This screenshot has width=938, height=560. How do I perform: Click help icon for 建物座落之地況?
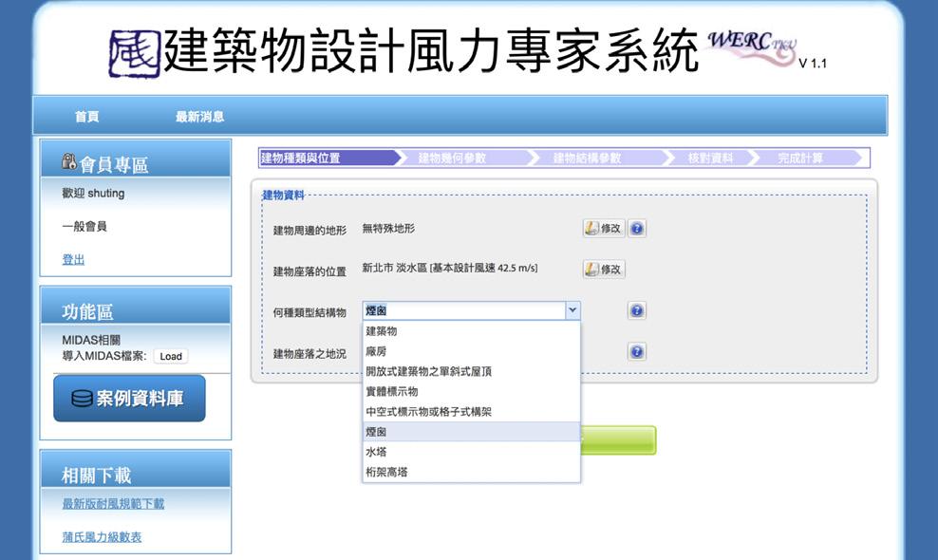click(637, 352)
